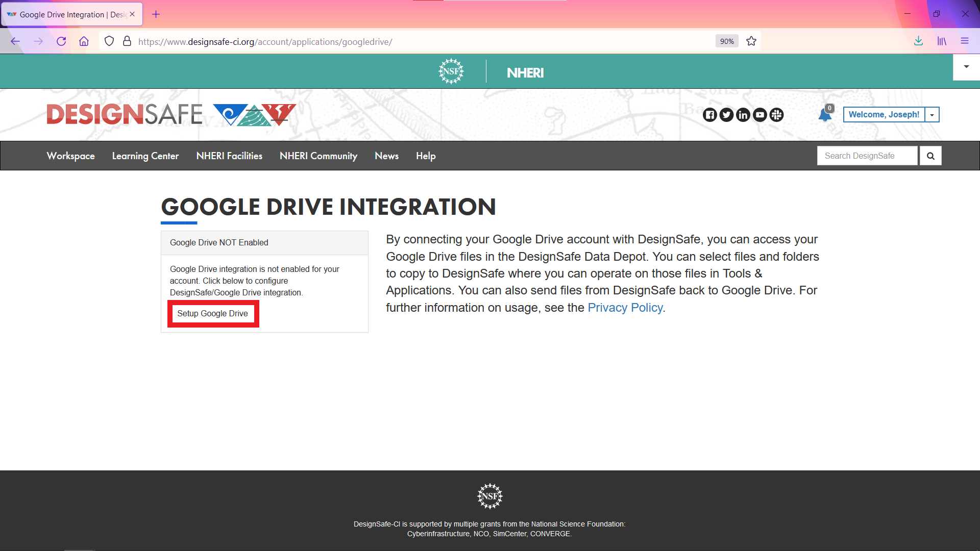The width and height of the screenshot is (980, 551).
Task: Click the NHERI banner text
Action: click(x=525, y=72)
